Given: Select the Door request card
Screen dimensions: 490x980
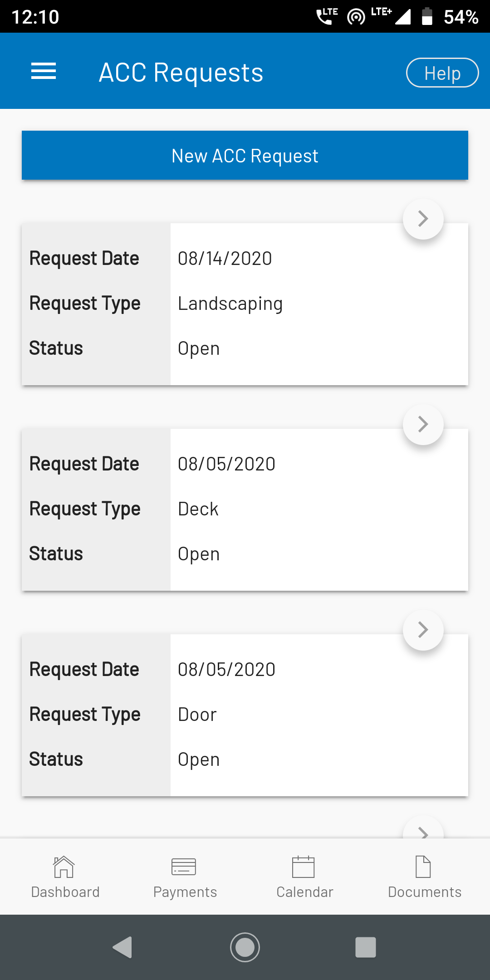Looking at the screenshot, I should (x=245, y=715).
